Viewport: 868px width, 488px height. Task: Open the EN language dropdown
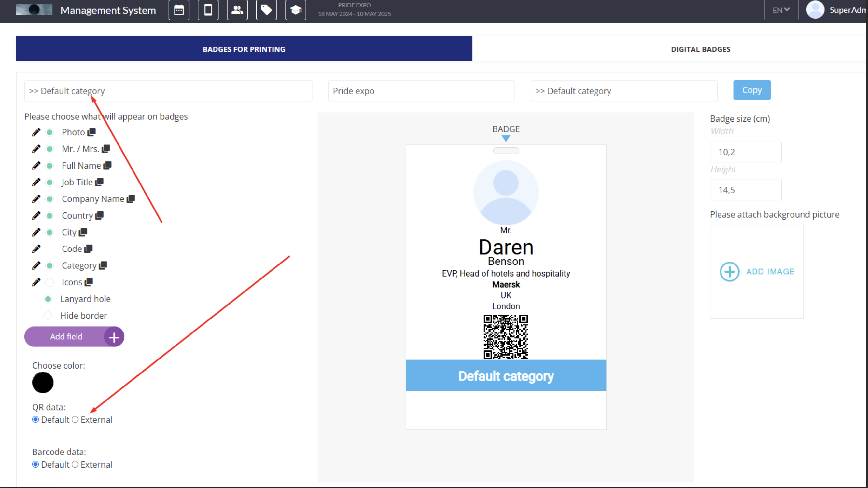pyautogui.click(x=780, y=10)
